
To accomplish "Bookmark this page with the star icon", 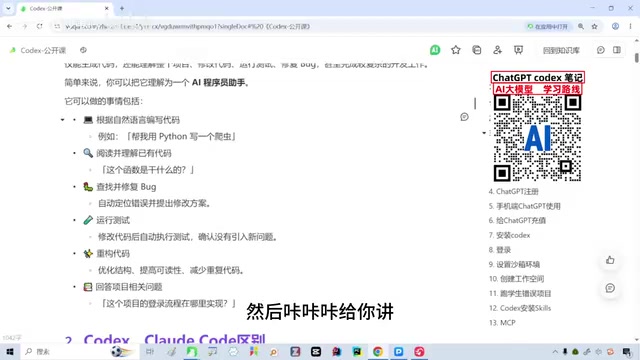I will click(x=595, y=27).
